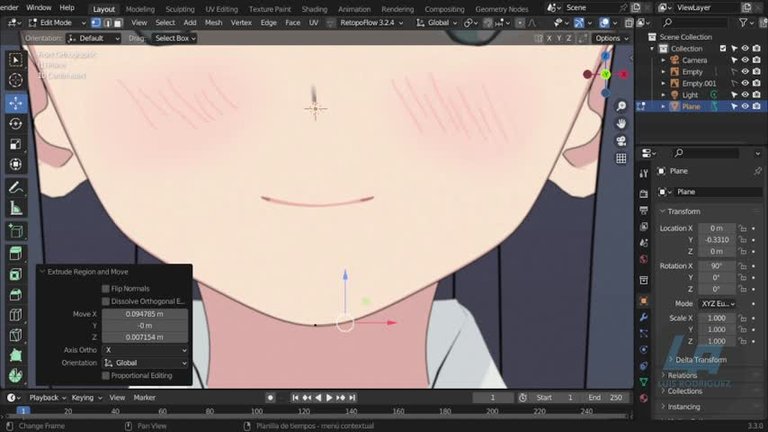Viewport: 768px width, 432px height.
Task: Open the Edit Mode dropdown
Action: [x=57, y=23]
